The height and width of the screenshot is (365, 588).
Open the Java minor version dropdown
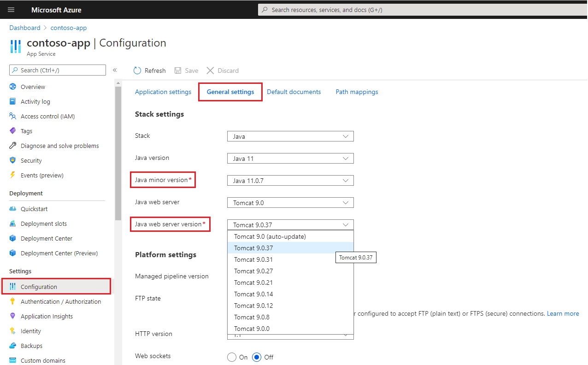pos(290,180)
